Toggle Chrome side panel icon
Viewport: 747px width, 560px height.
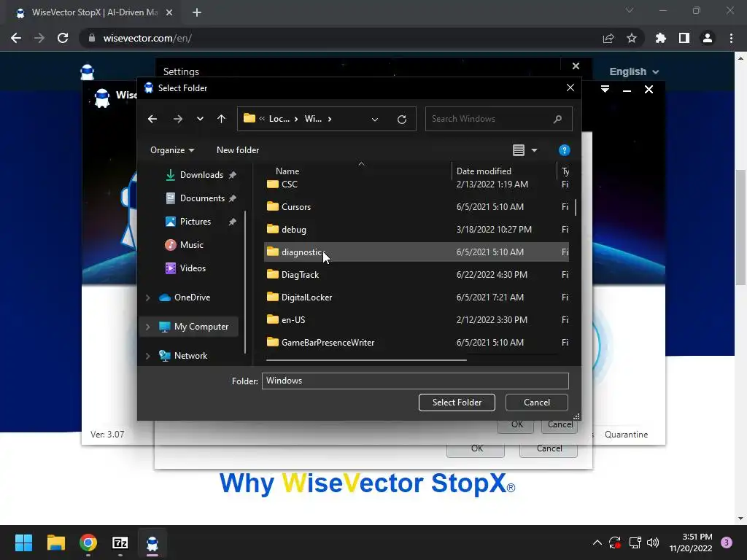(x=684, y=38)
